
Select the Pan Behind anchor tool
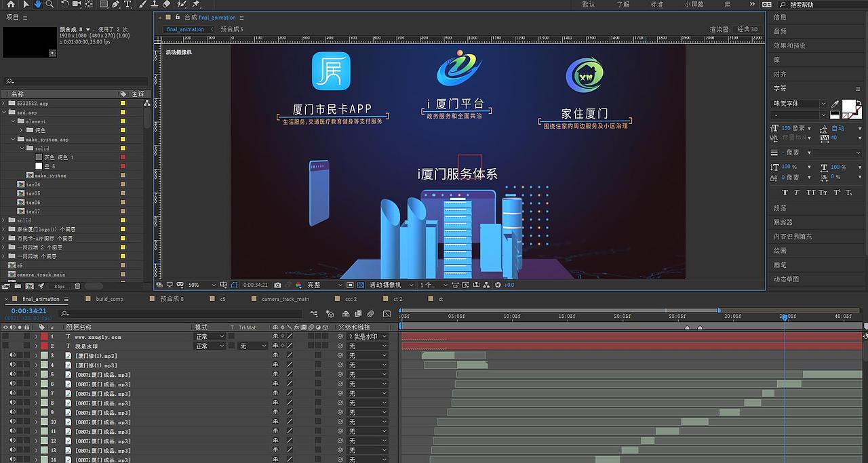[89, 4]
